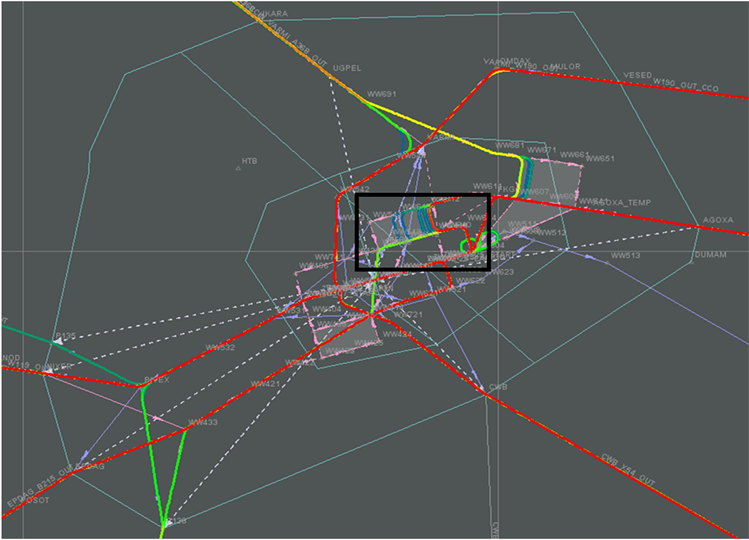Click waypoint WW651
Viewport: 749px width, 540px height.
(600, 158)
